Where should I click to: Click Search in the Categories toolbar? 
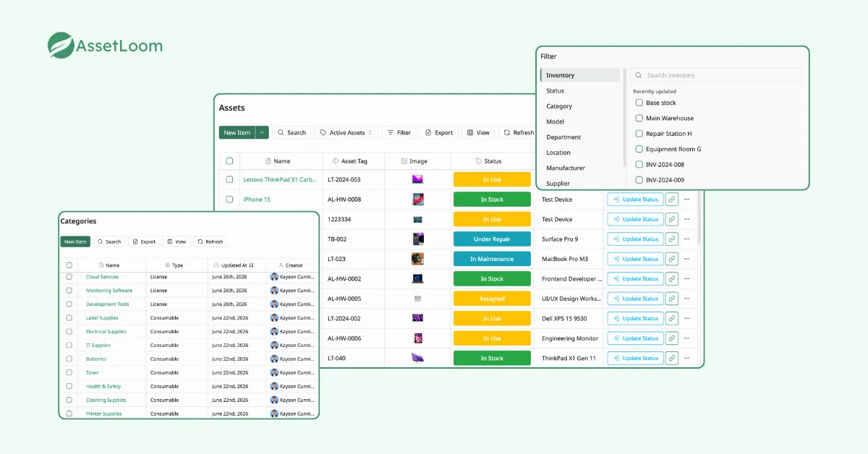[x=109, y=241]
